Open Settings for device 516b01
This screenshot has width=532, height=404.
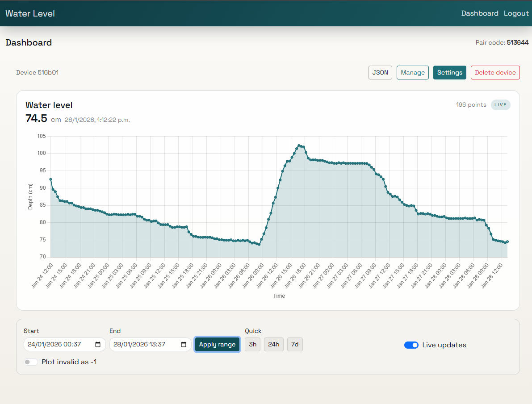point(449,72)
